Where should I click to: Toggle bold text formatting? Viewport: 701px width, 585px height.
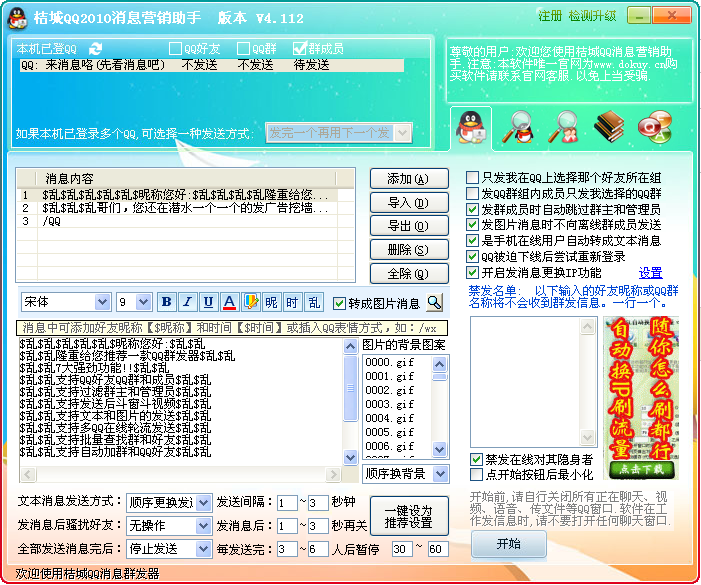(x=166, y=302)
